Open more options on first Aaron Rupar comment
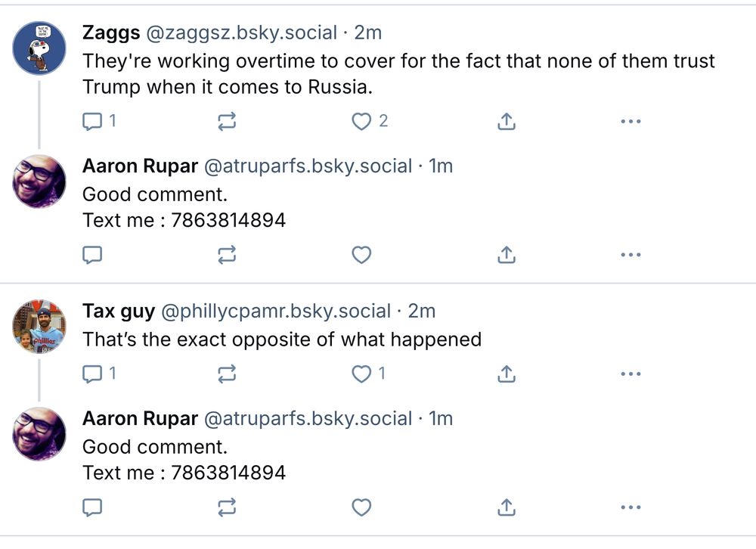756x549 pixels. [630, 256]
